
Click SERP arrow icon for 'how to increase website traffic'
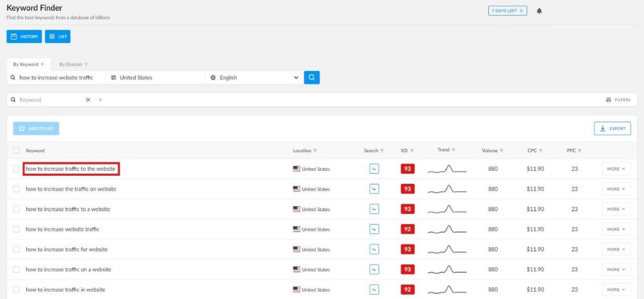374,229
